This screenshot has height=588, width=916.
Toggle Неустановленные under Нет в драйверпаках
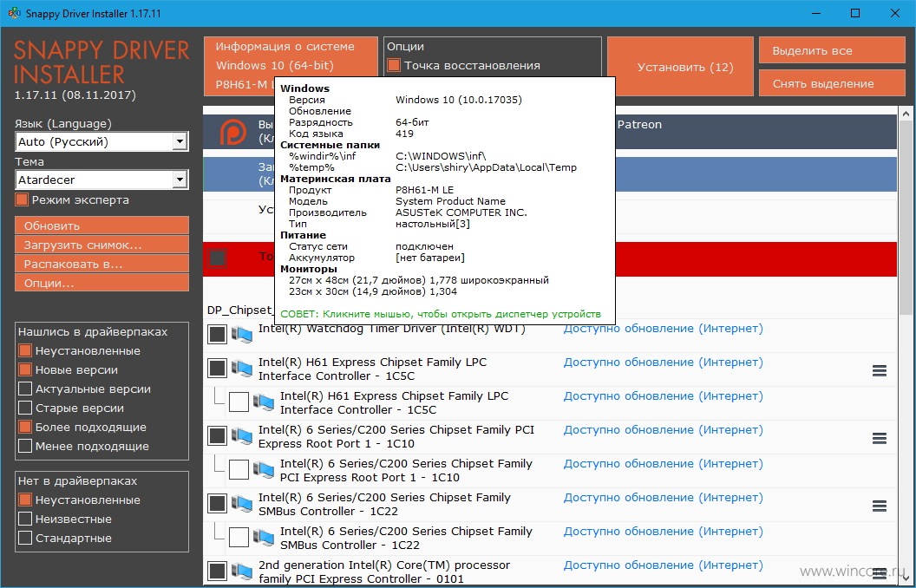tap(25, 500)
